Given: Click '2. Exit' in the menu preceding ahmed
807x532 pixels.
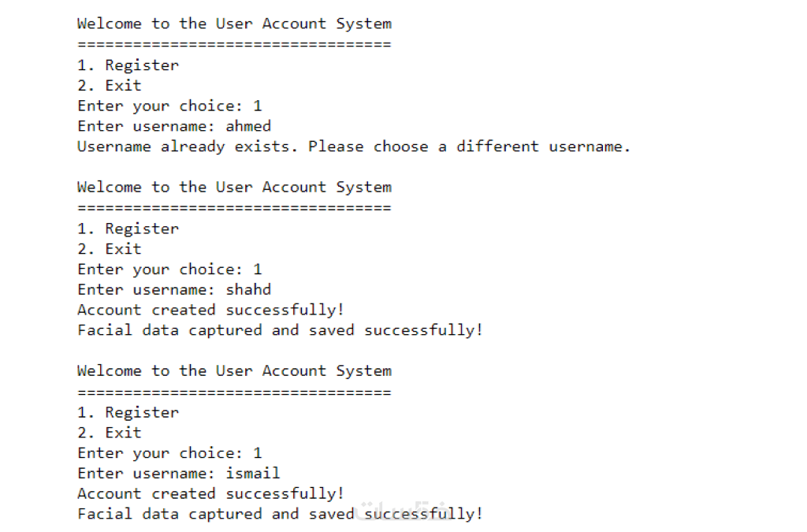Looking at the screenshot, I should pos(110,85).
